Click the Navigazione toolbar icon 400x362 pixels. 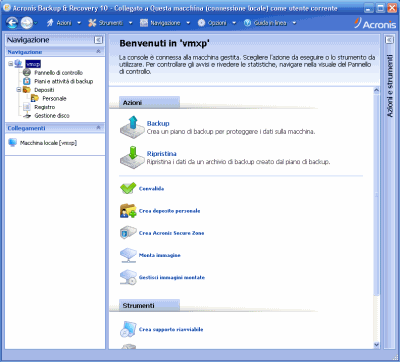[x=144, y=23]
